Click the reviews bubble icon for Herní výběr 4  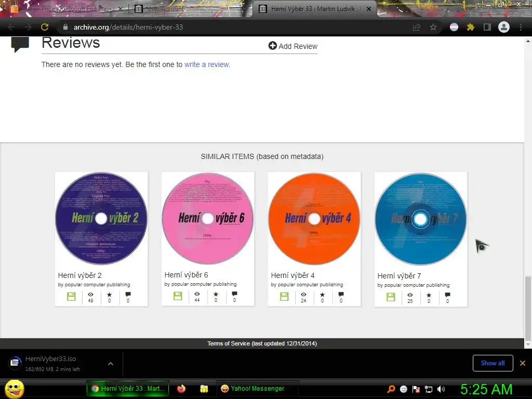click(341, 294)
